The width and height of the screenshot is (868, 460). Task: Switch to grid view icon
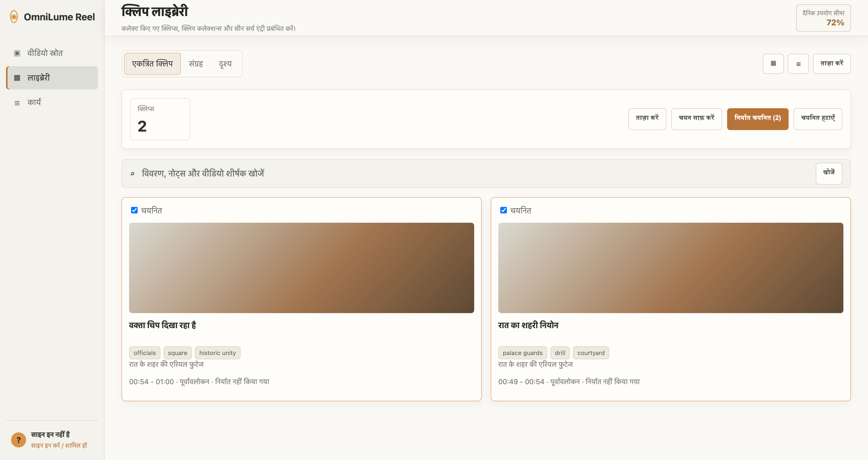coord(773,64)
